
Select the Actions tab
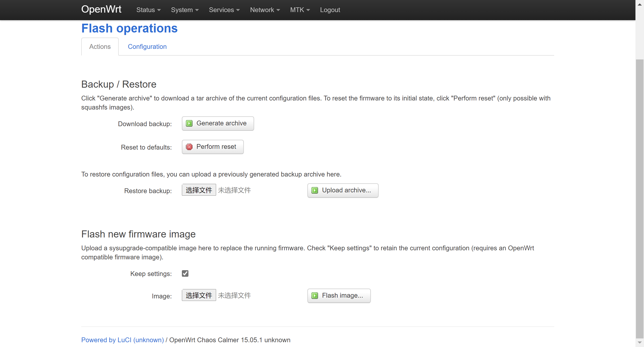[100, 47]
